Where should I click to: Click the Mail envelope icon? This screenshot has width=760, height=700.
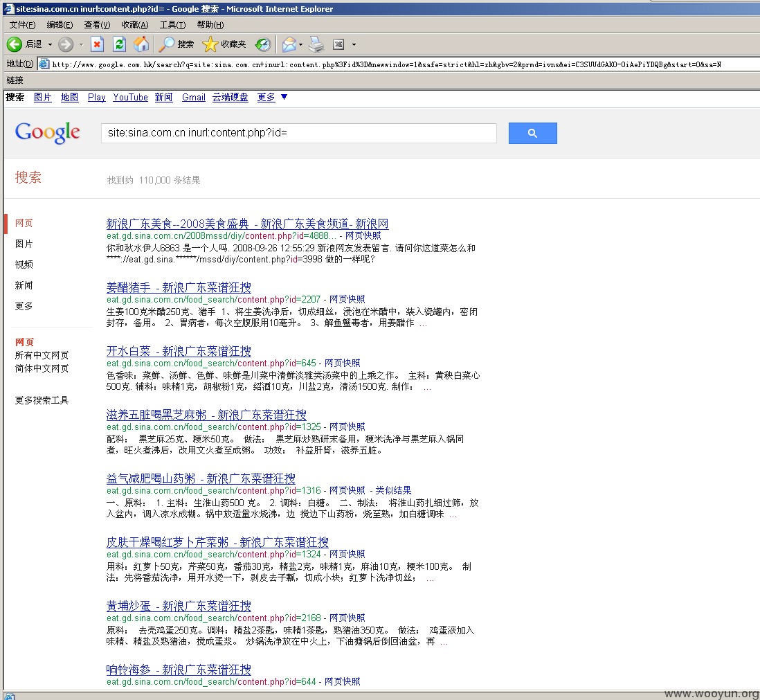click(289, 44)
